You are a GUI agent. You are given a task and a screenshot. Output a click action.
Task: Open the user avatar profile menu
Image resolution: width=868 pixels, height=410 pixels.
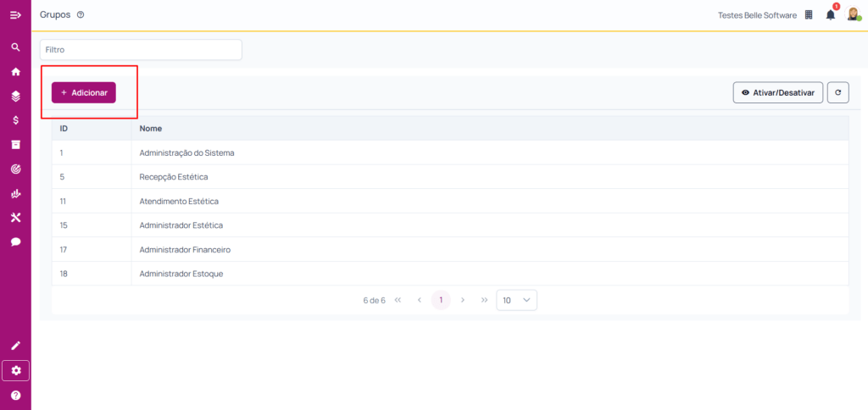click(854, 14)
